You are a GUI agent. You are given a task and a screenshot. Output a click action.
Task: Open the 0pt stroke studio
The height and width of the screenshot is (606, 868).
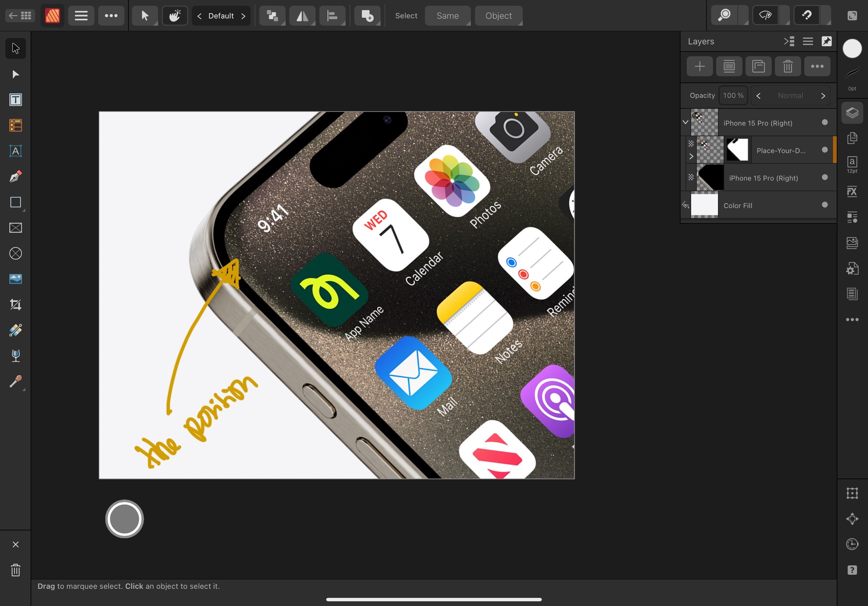(x=852, y=78)
